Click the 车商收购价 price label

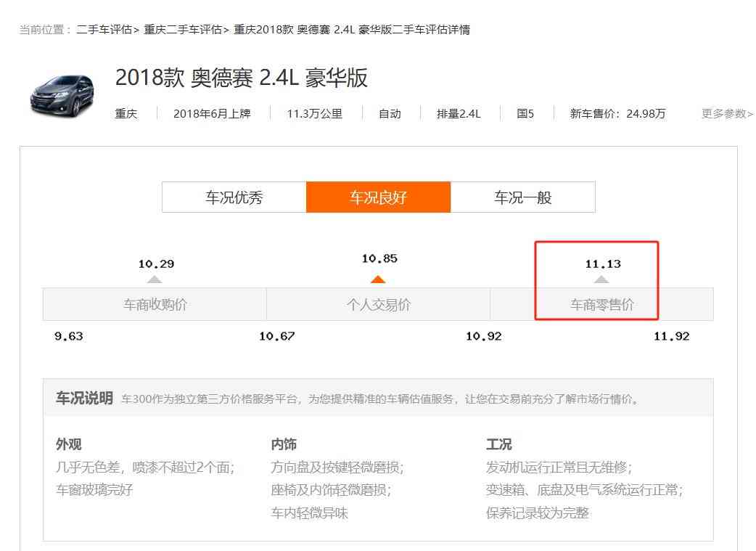click(155, 305)
